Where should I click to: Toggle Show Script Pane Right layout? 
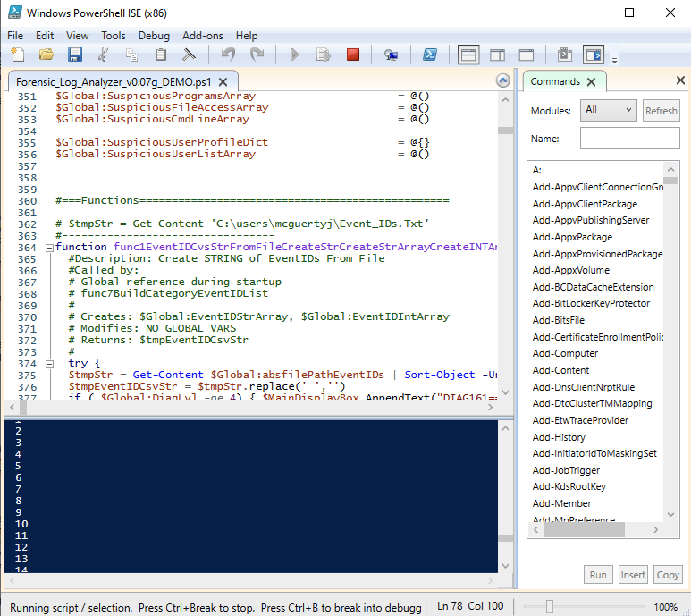click(498, 55)
